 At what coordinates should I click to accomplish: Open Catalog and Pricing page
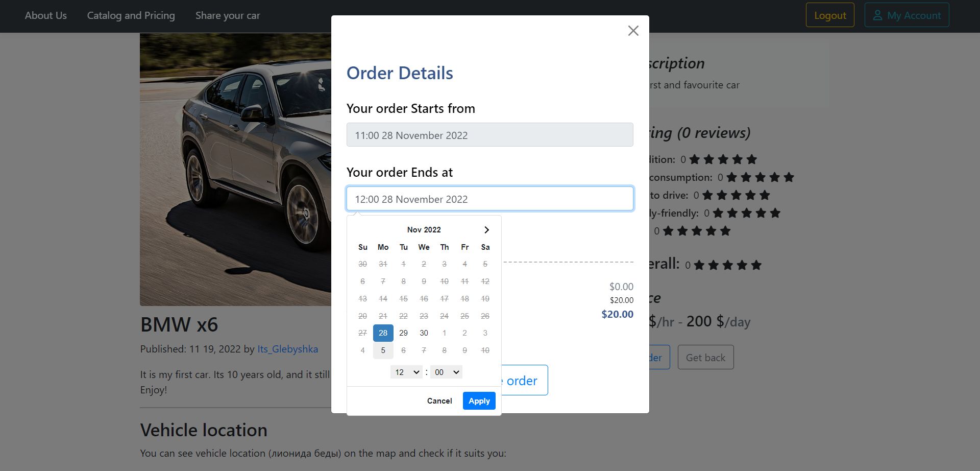pyautogui.click(x=131, y=15)
